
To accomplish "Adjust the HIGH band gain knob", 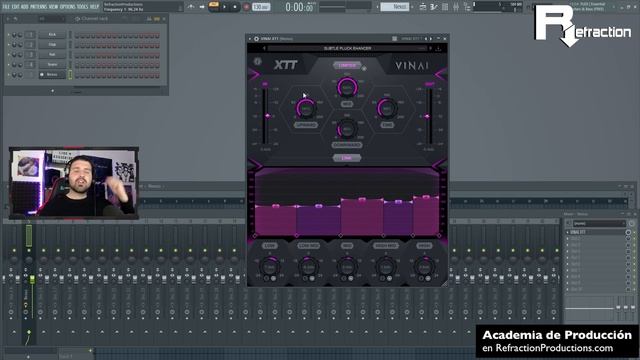I will point(424,267).
